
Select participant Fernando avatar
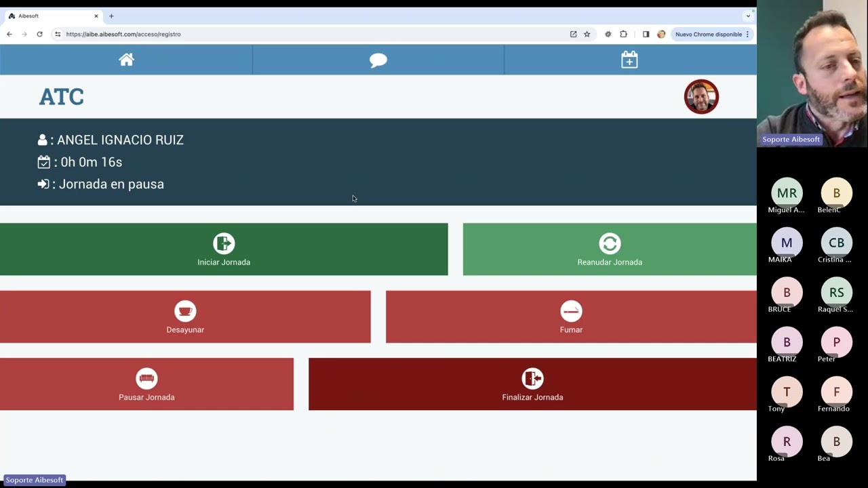click(836, 392)
